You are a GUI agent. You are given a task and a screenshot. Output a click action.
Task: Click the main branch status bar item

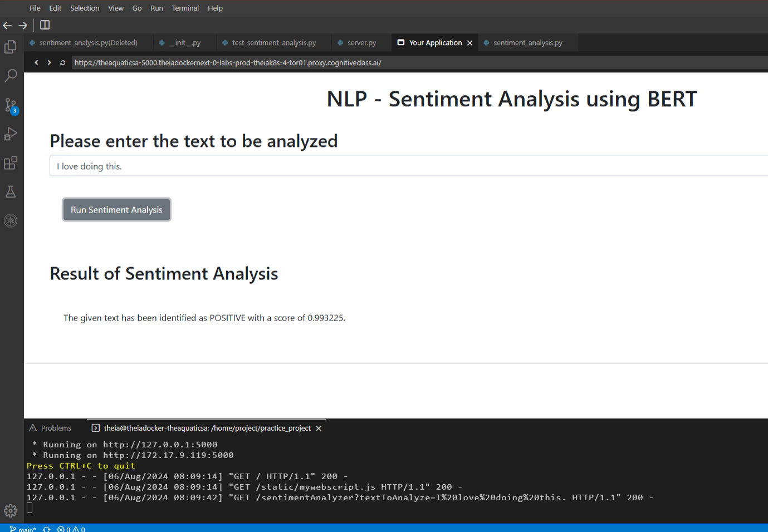23,529
